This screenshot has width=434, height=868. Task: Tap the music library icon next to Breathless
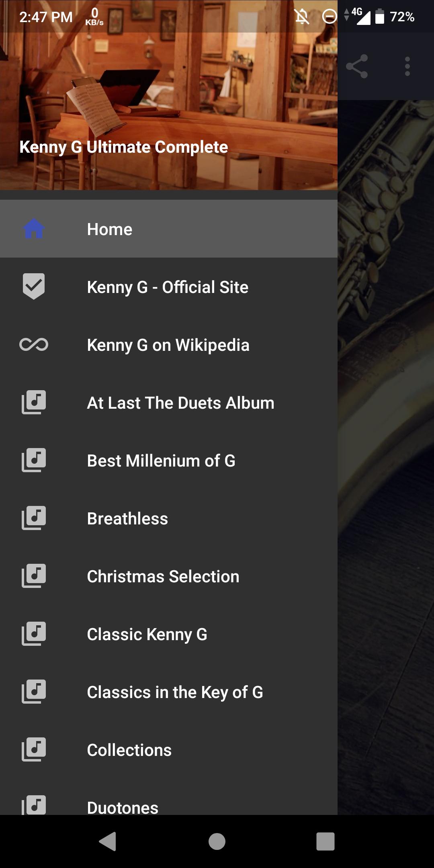tap(34, 518)
